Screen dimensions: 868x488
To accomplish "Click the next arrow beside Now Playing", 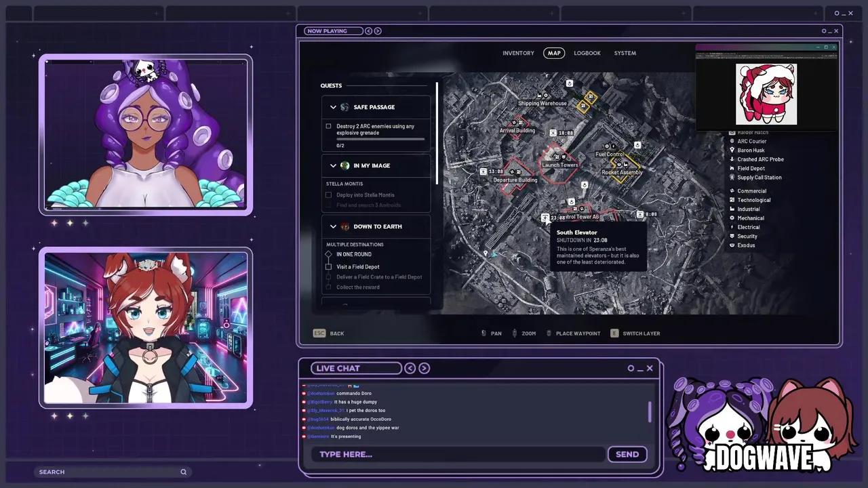I will click(378, 30).
